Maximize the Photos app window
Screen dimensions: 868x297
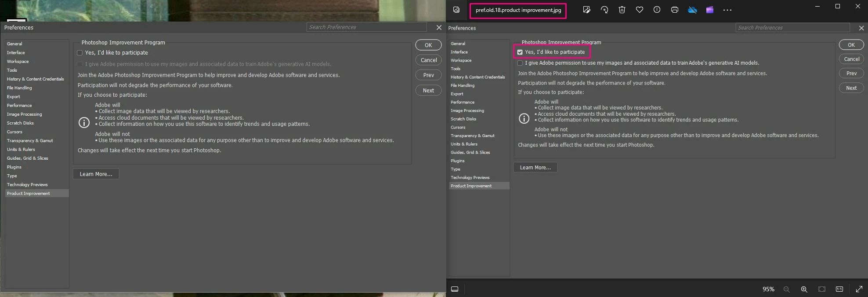click(838, 6)
